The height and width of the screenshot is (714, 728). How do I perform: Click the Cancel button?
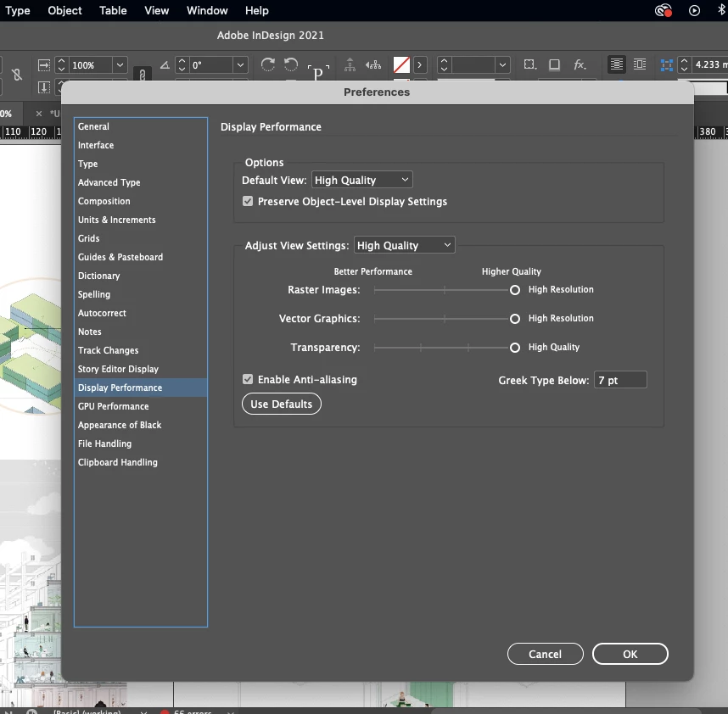point(545,654)
